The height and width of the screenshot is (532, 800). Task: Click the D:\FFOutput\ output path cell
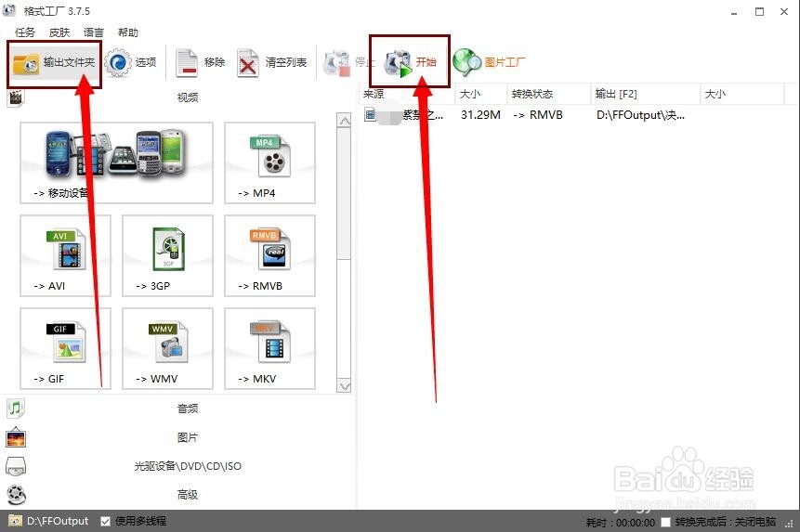[640, 115]
